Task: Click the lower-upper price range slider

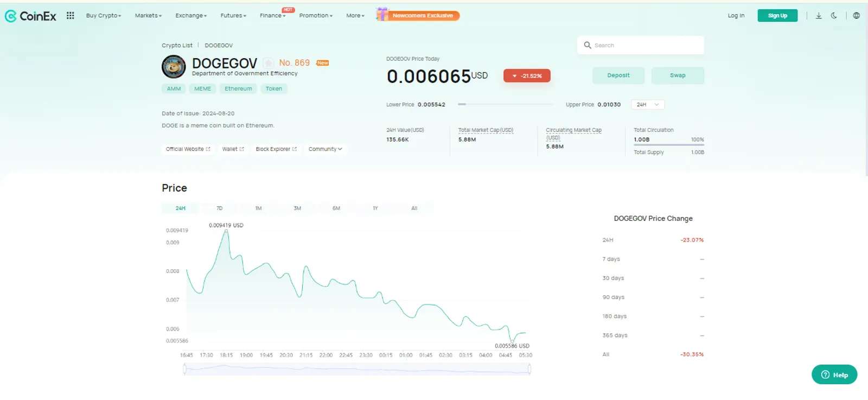Action: pyautogui.click(x=506, y=104)
